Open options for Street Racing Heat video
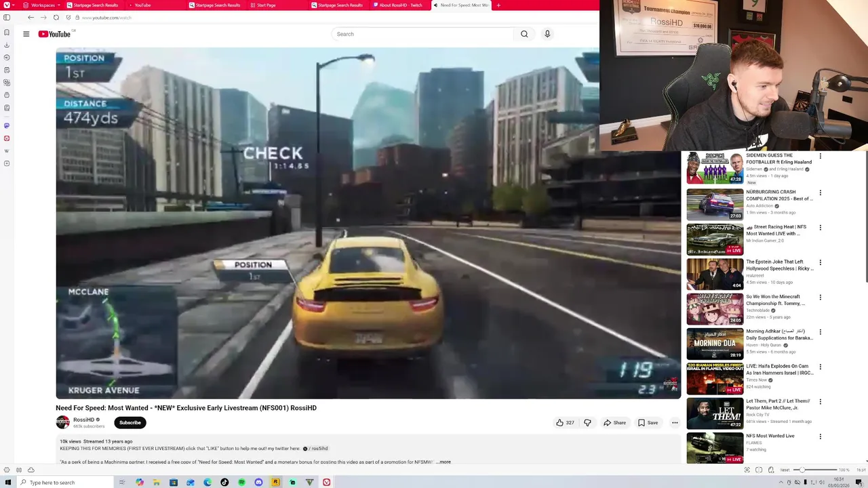This screenshot has height=488, width=868. [x=820, y=228]
